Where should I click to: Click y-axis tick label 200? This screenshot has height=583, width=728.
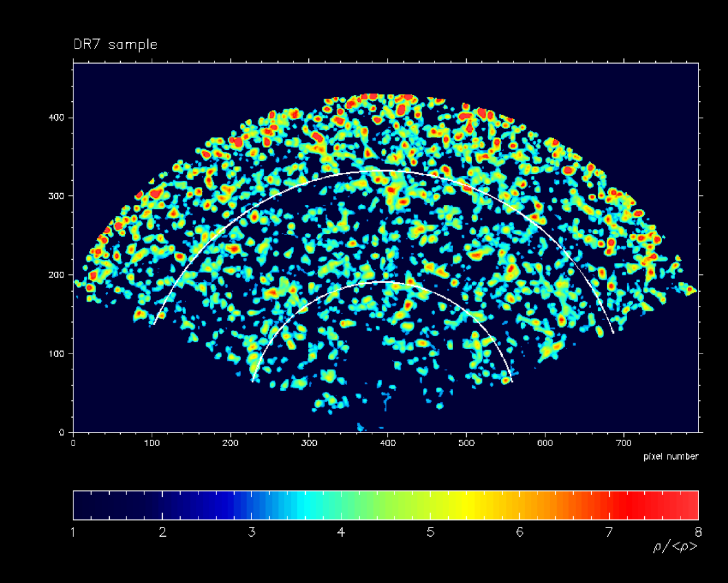(55, 275)
